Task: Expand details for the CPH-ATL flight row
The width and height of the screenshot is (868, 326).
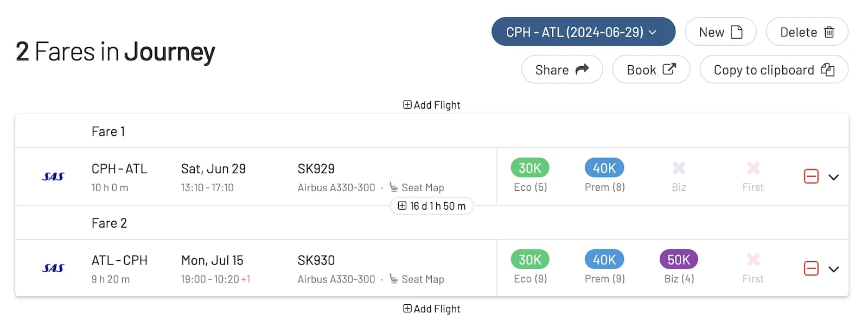Action: tap(834, 177)
